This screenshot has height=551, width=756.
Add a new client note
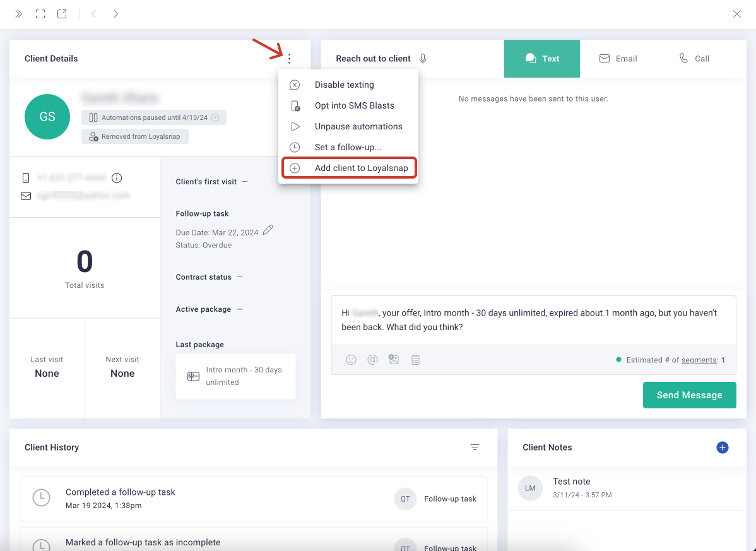[x=723, y=447]
